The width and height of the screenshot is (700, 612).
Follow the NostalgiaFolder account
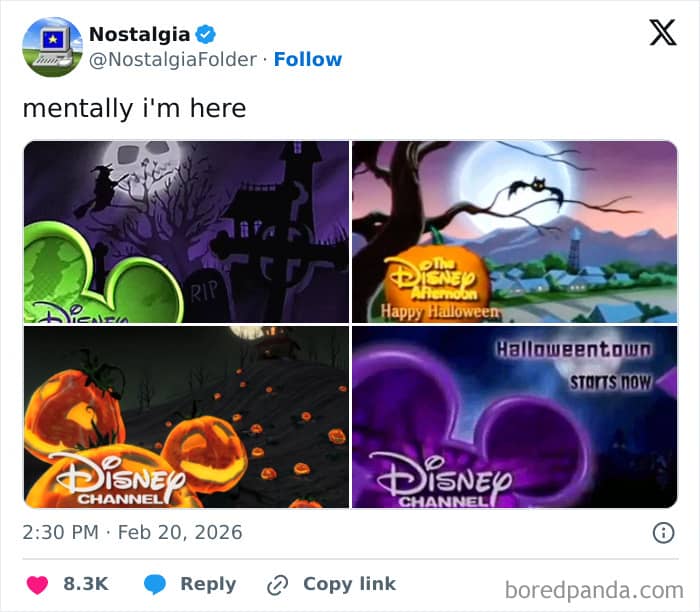pos(308,60)
